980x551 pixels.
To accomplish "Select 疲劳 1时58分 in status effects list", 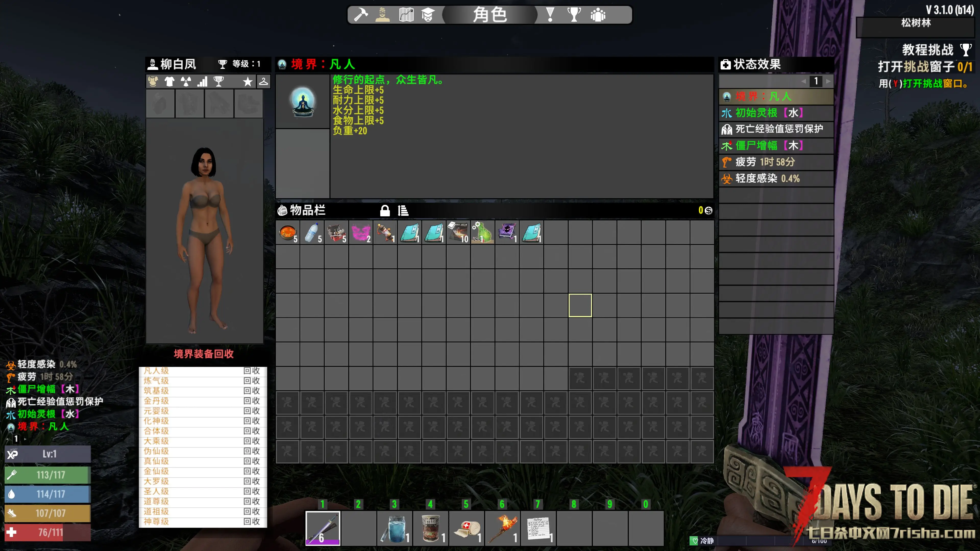I will (x=776, y=162).
